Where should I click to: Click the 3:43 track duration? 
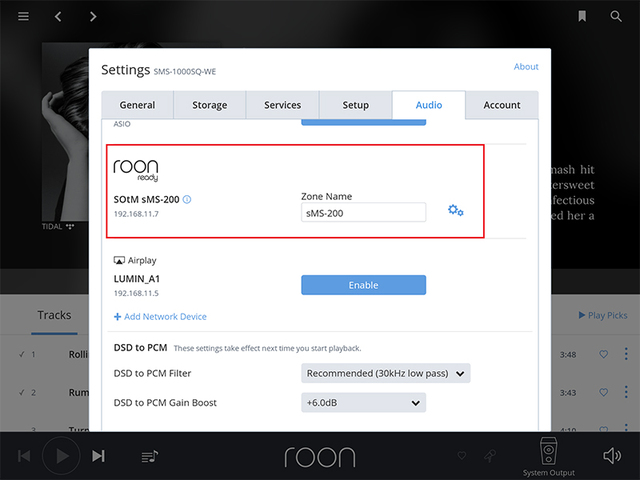tap(568, 393)
